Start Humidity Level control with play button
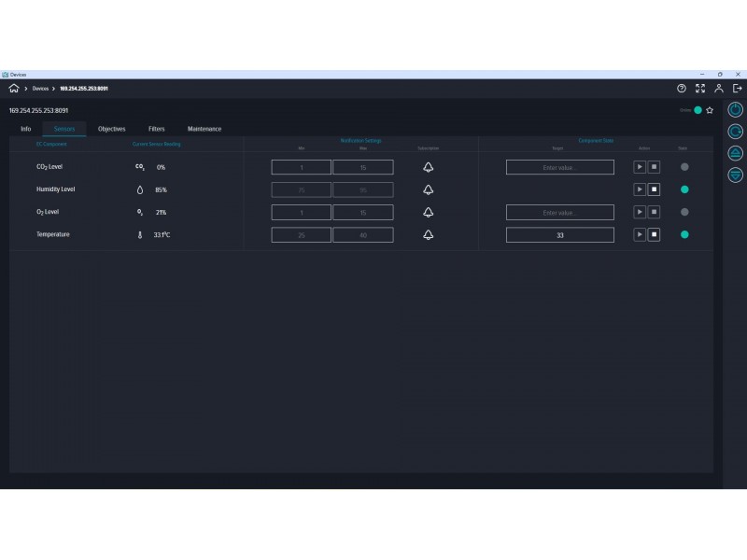 [x=640, y=189]
